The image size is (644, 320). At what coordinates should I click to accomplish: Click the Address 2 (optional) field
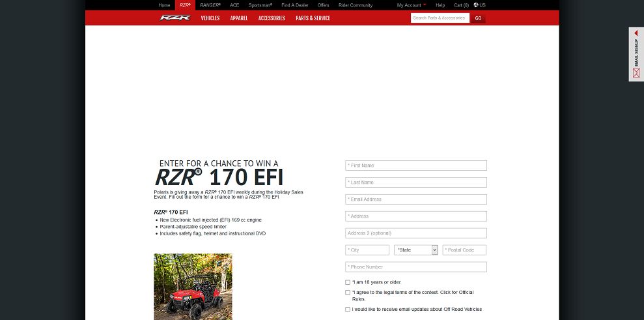coord(416,233)
